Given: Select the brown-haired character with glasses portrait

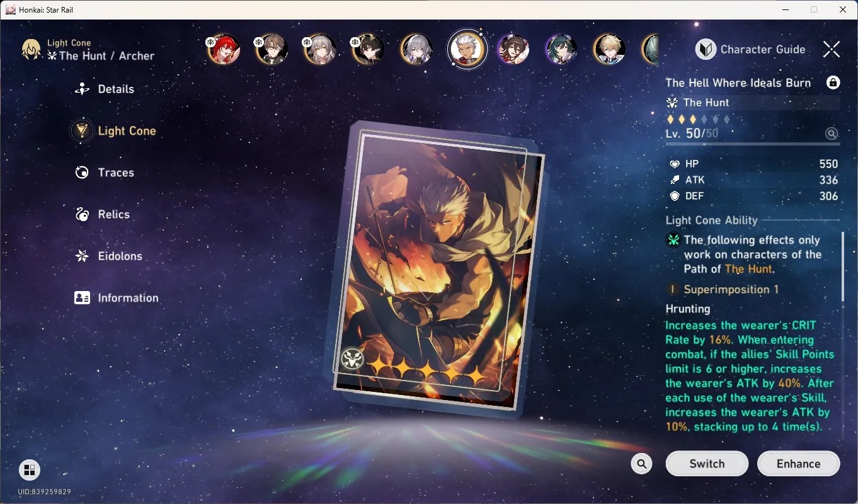Looking at the screenshot, I should [x=272, y=49].
